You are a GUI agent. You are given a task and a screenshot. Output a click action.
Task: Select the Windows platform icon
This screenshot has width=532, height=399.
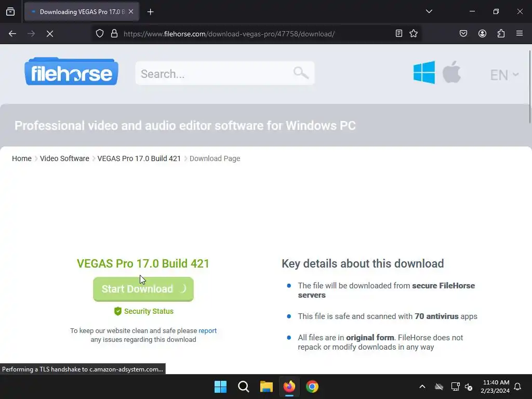click(x=424, y=72)
